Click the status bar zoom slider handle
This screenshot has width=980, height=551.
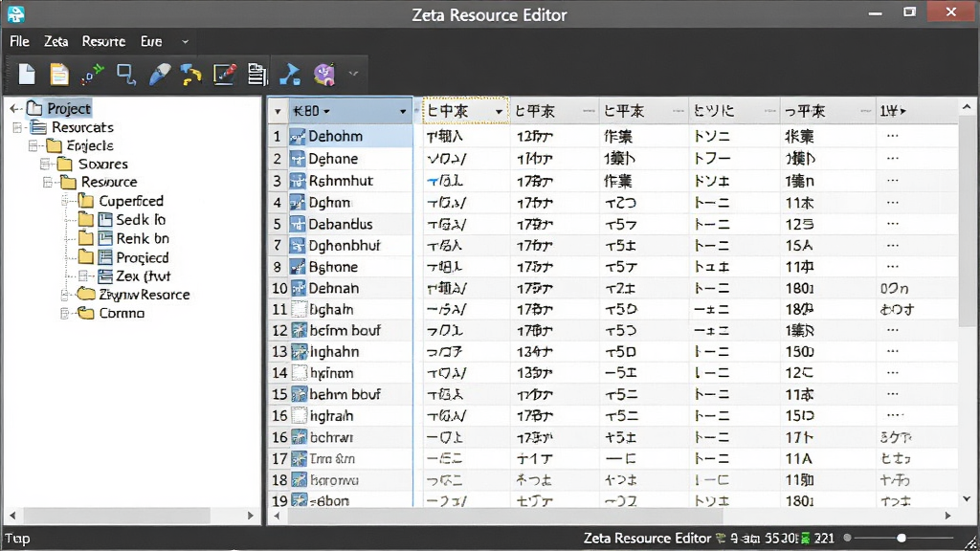(x=902, y=538)
